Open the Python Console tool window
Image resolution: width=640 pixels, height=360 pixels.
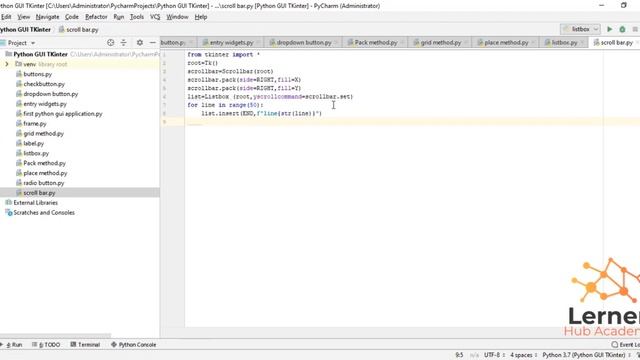click(x=133, y=345)
